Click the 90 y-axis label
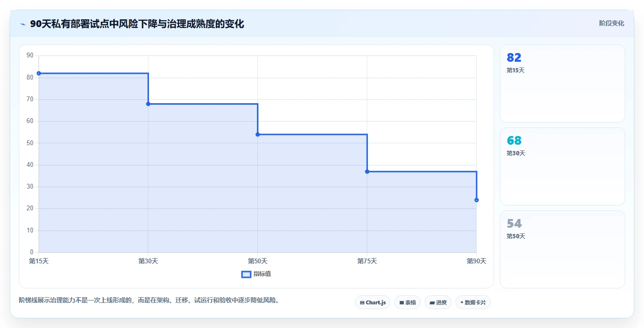 click(x=30, y=55)
